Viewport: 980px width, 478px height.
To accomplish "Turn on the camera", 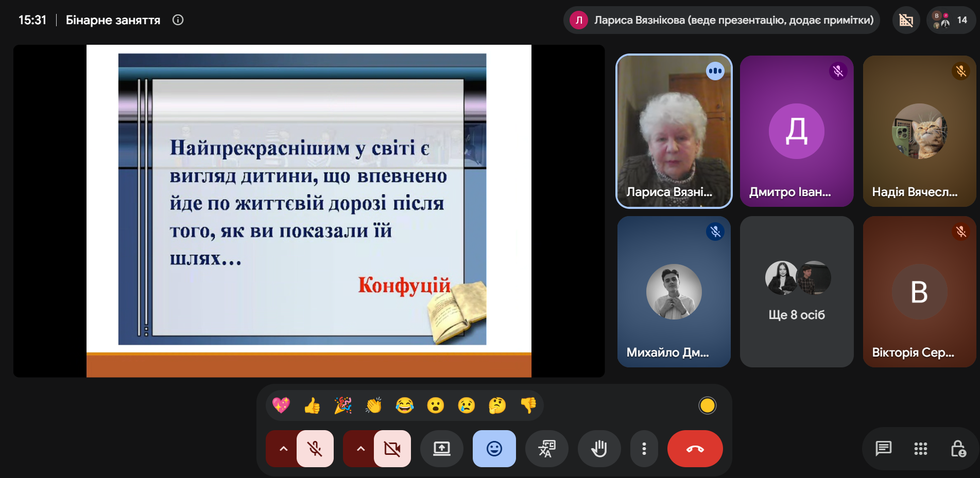I will click(x=392, y=449).
